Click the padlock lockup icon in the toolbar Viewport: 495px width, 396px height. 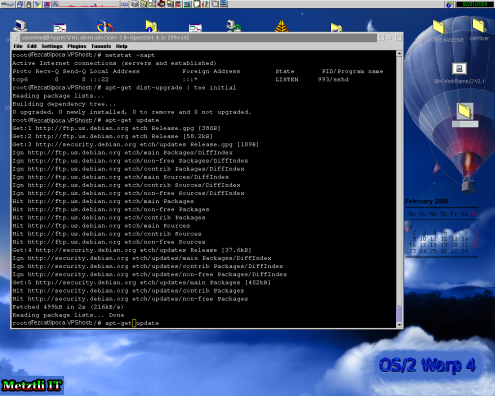29,4
